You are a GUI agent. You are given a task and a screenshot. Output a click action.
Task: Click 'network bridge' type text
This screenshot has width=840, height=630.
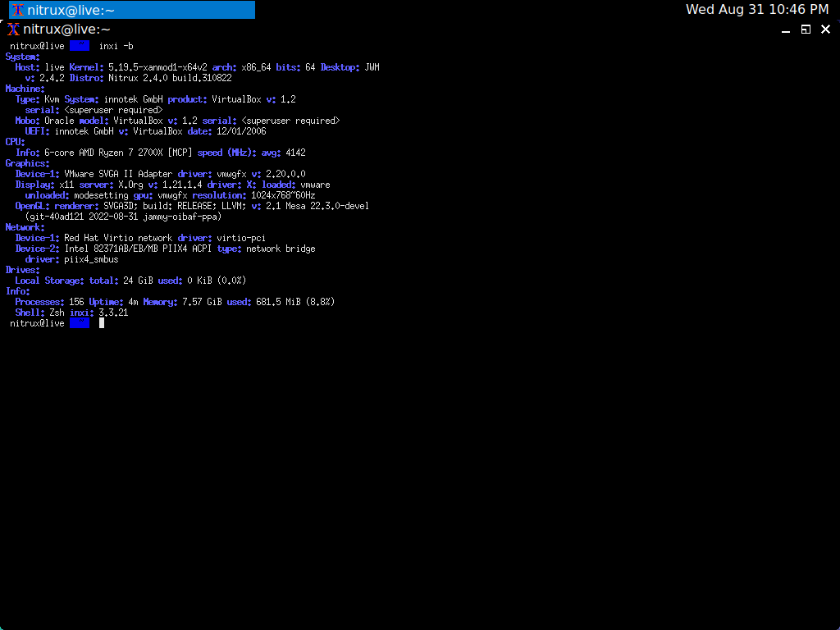(x=281, y=249)
